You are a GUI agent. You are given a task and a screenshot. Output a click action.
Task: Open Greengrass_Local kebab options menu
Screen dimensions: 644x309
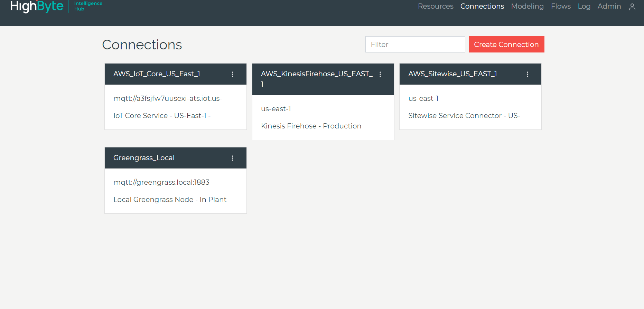coord(233,158)
